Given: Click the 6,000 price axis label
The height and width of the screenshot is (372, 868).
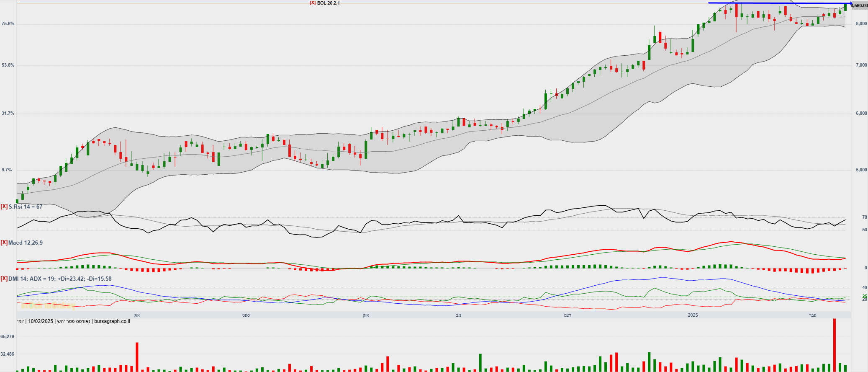Looking at the screenshot, I should (861, 113).
